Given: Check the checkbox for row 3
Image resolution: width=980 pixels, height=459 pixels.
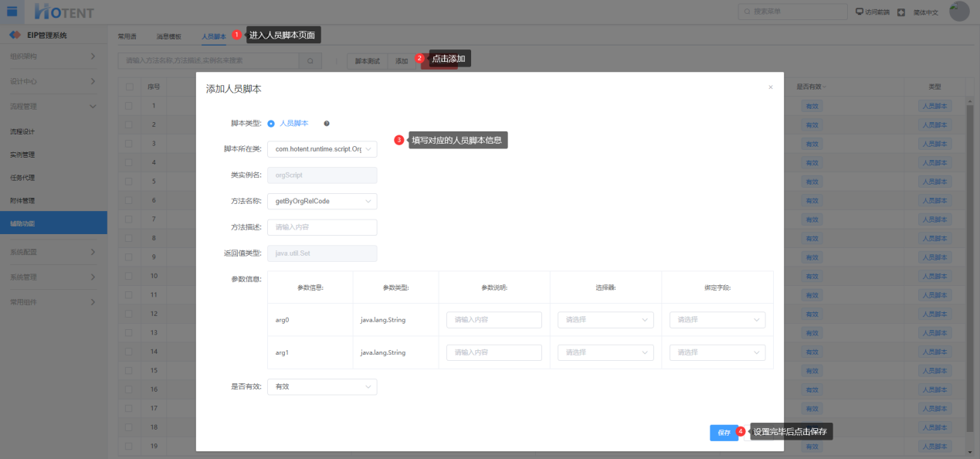Looking at the screenshot, I should (x=129, y=143).
